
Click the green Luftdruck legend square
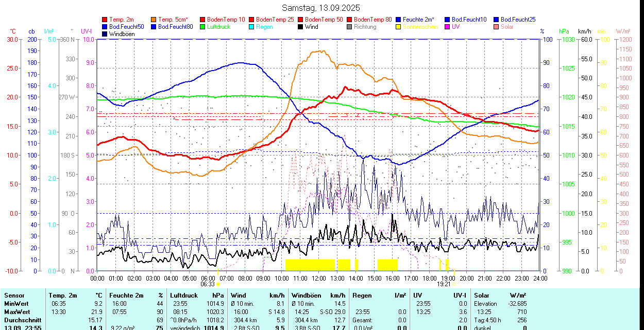click(203, 27)
